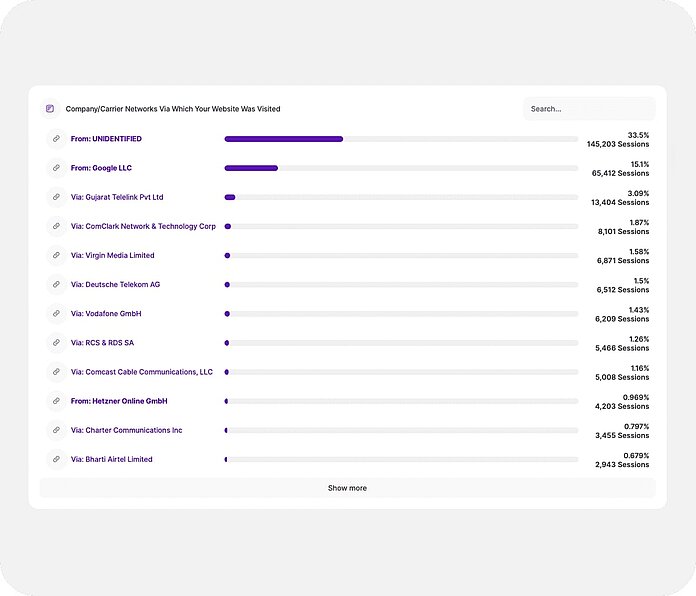Select Via: RCS & RDS SA entry

(102, 343)
